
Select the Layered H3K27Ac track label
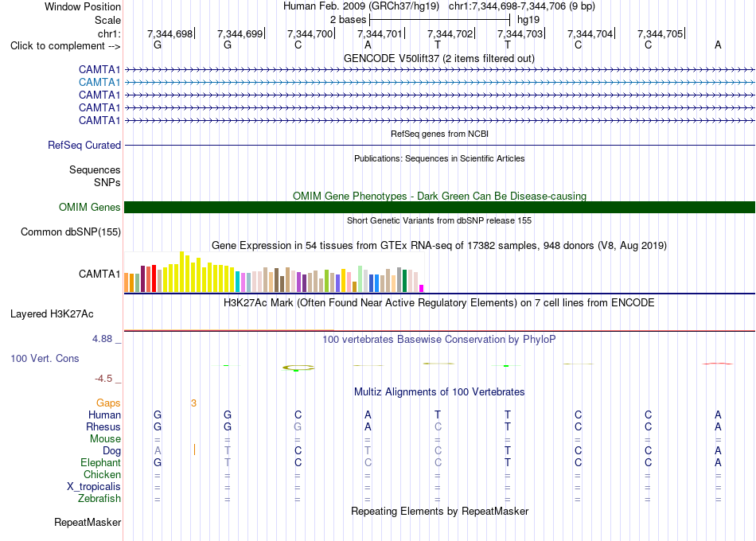(52, 314)
